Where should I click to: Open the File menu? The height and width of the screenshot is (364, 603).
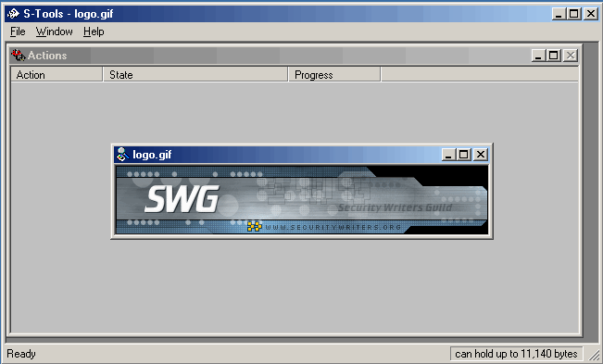pos(18,31)
